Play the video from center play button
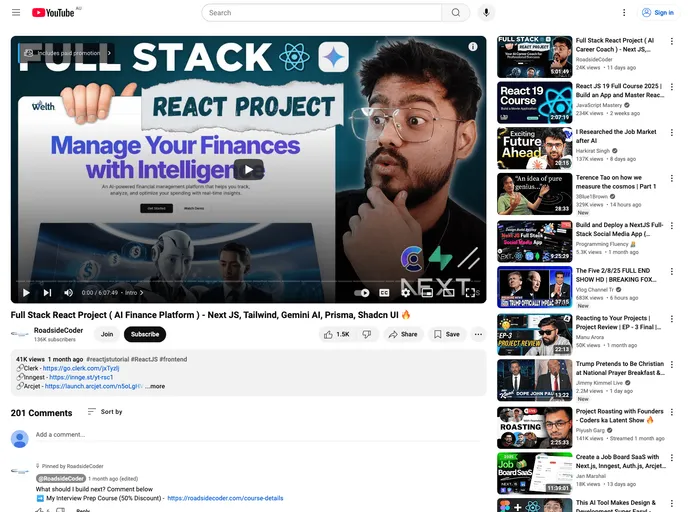 [x=249, y=169]
